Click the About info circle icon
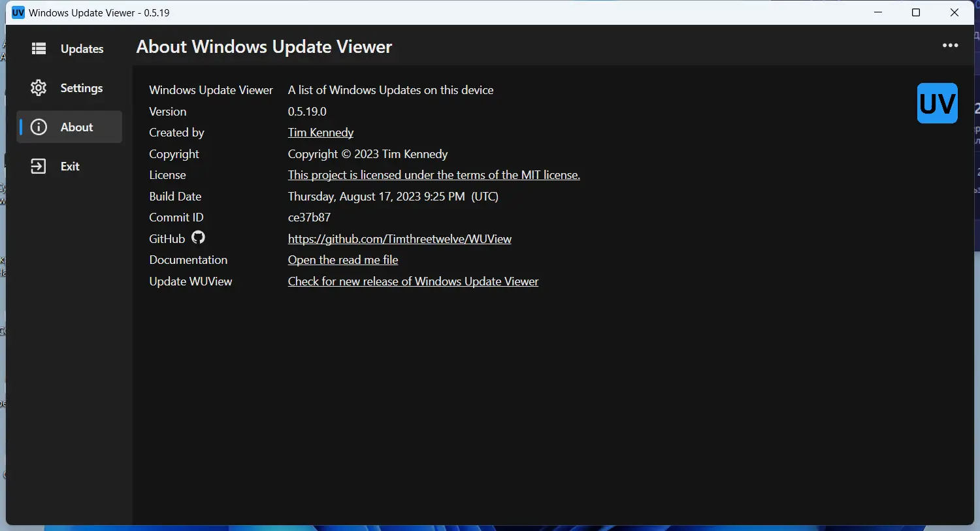This screenshot has width=980, height=531. tap(39, 127)
